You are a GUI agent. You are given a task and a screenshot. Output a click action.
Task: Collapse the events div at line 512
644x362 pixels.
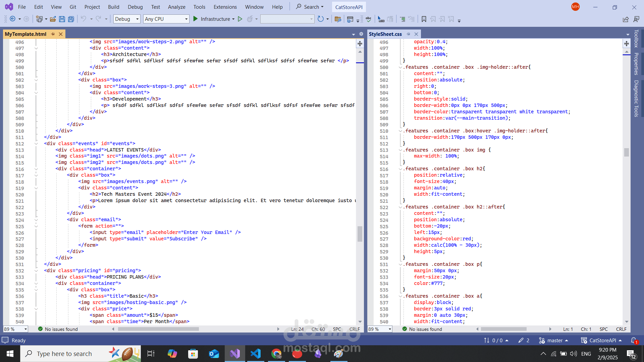point(36,143)
